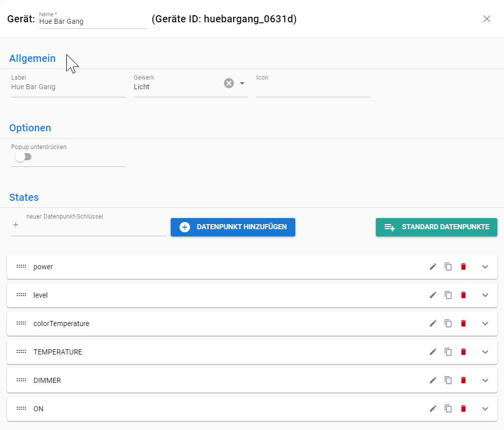504x430 pixels.
Task: Click the pencil icon for TEMPERATURE
Action: coord(433,352)
